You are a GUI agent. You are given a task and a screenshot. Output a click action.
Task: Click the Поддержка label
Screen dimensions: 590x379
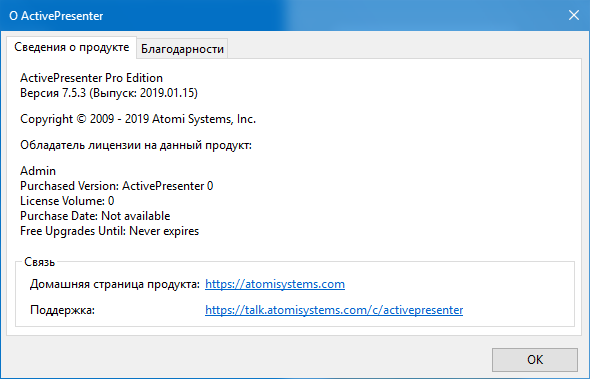tap(62, 310)
